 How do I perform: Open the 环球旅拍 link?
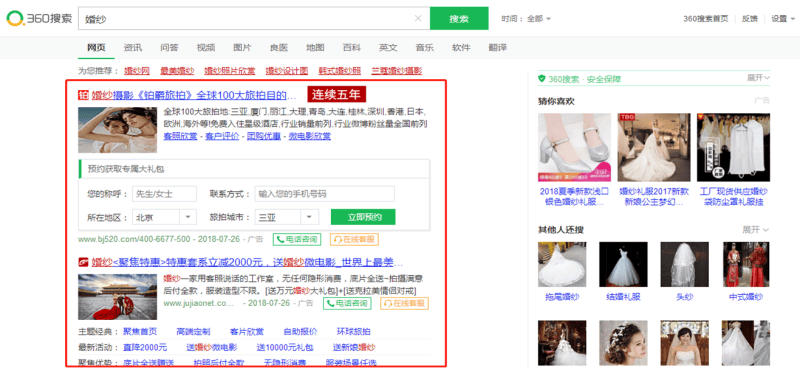point(354,331)
